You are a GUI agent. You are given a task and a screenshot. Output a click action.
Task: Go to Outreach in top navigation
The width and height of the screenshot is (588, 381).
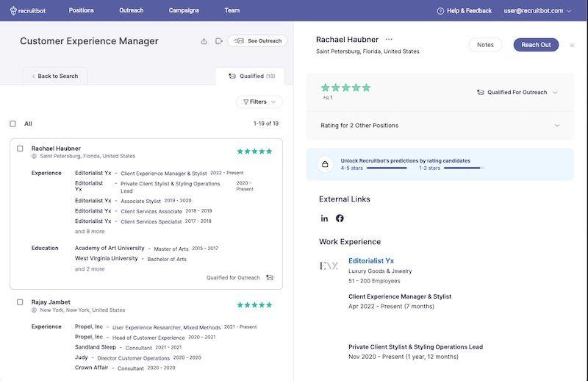click(132, 10)
